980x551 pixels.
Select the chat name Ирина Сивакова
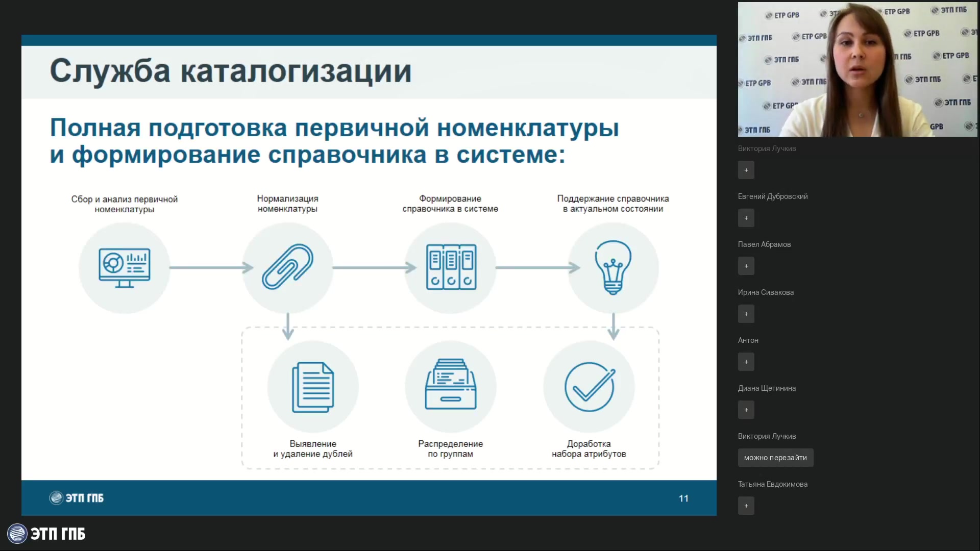(x=766, y=292)
